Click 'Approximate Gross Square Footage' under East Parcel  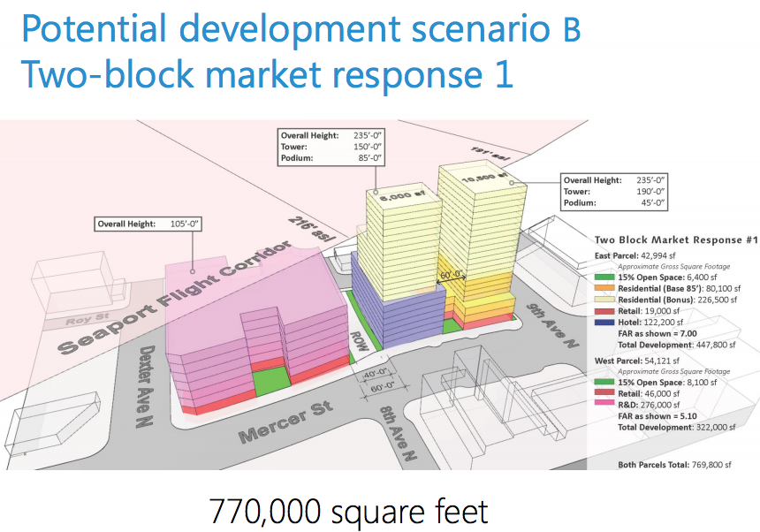click(x=673, y=267)
